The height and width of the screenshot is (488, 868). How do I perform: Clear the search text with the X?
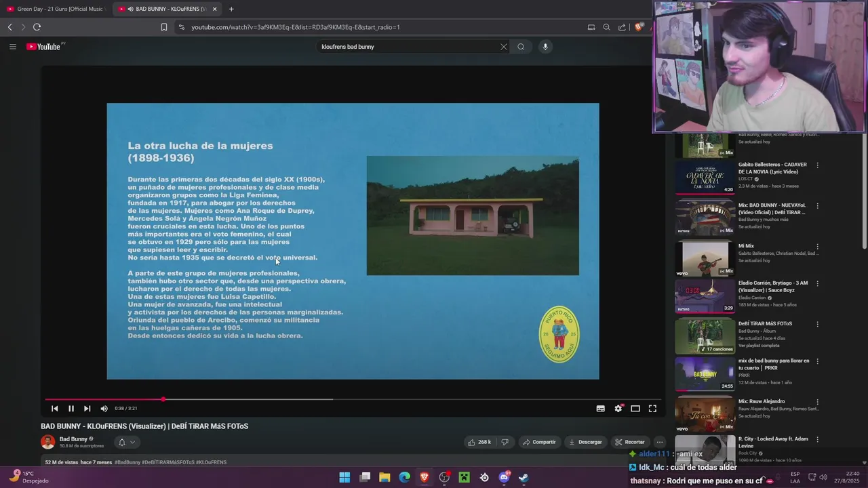tap(503, 47)
